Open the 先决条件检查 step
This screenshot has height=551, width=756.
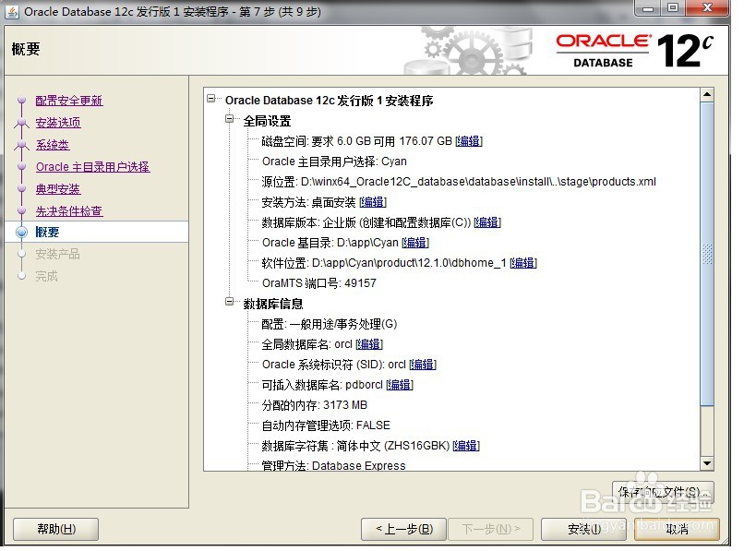(69, 211)
